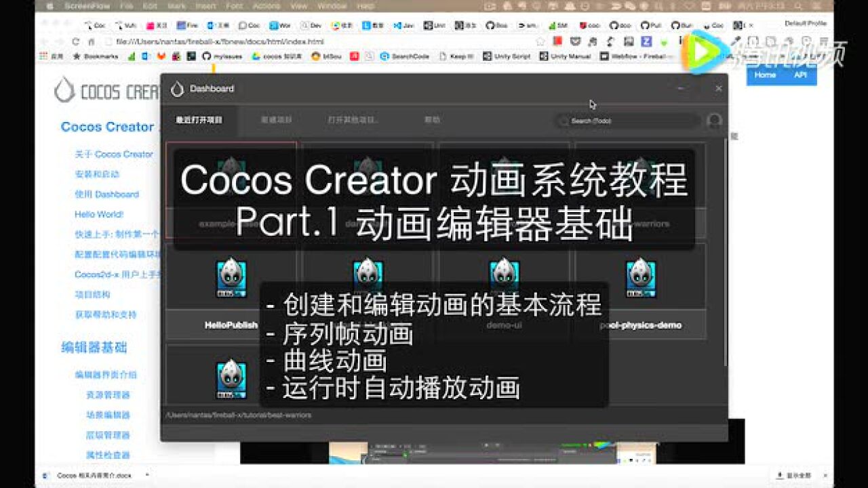Click the 编辑器基础 section heading
The height and width of the screenshot is (488, 868).
pyautogui.click(x=94, y=348)
